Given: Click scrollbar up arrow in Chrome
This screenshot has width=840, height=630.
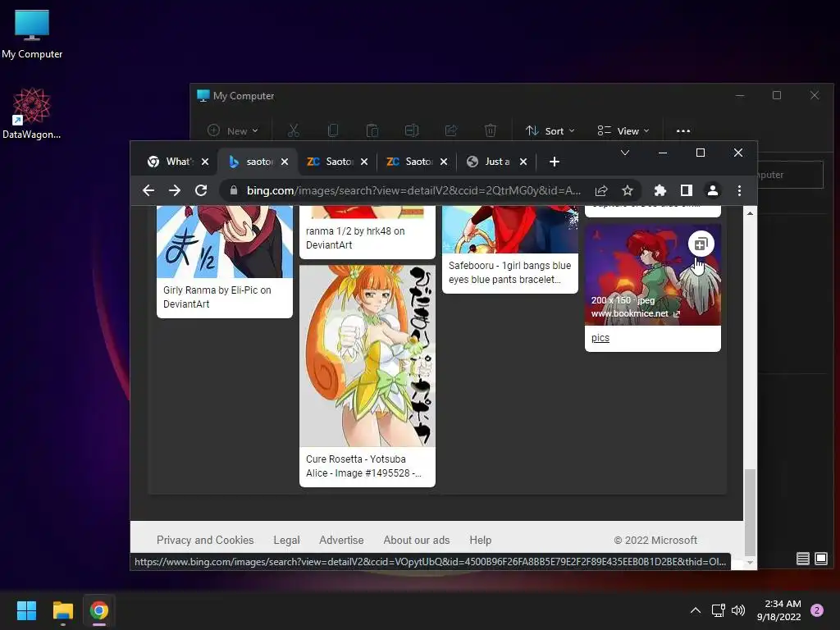Looking at the screenshot, I should (750, 213).
